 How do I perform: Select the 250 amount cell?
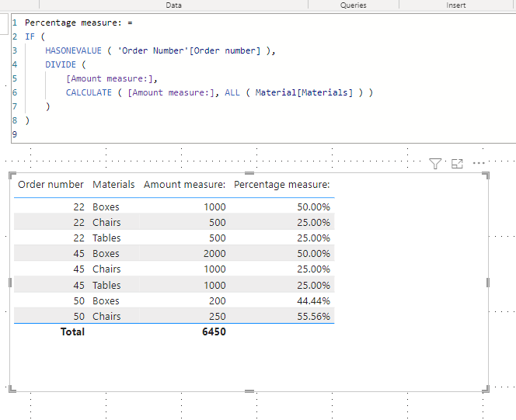point(217,316)
